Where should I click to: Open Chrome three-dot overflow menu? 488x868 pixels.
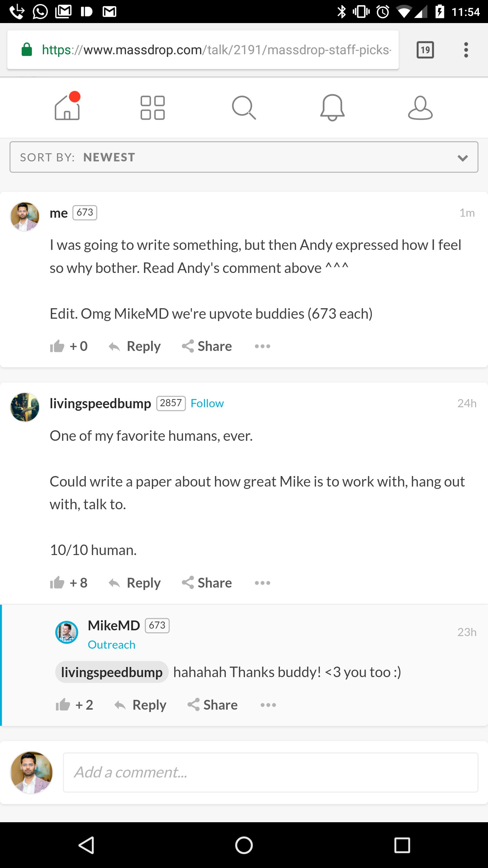466,50
